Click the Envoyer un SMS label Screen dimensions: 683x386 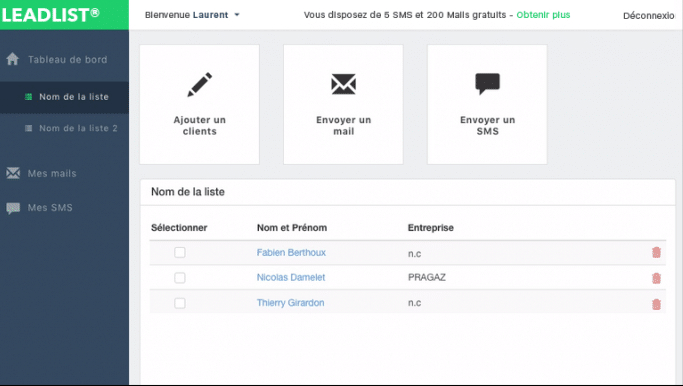tap(487, 125)
